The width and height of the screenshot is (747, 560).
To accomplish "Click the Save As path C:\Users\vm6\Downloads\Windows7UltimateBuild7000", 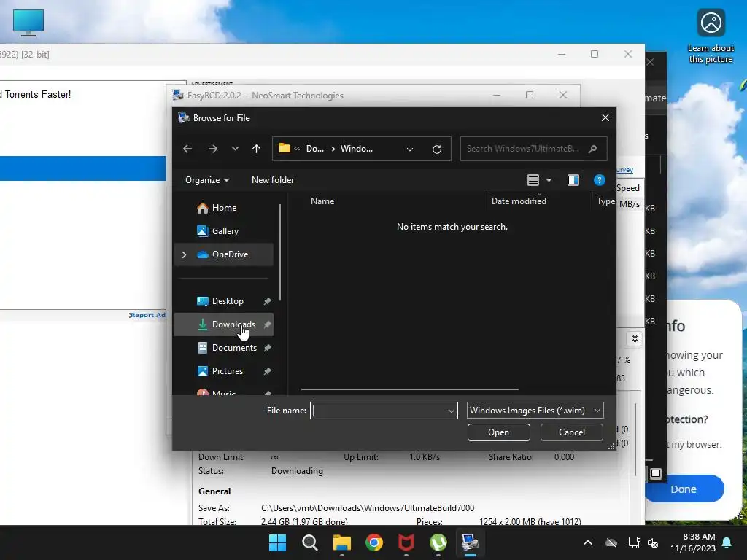I will (x=368, y=508).
